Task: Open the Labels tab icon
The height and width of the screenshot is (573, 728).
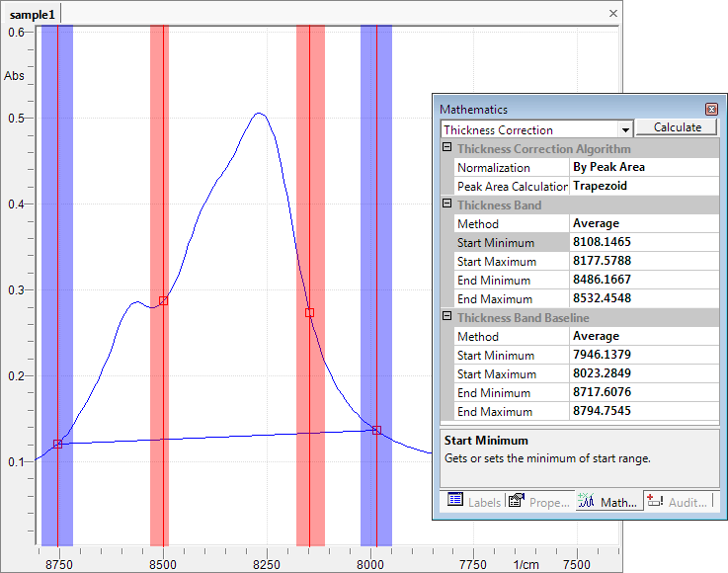Action: click(455, 501)
